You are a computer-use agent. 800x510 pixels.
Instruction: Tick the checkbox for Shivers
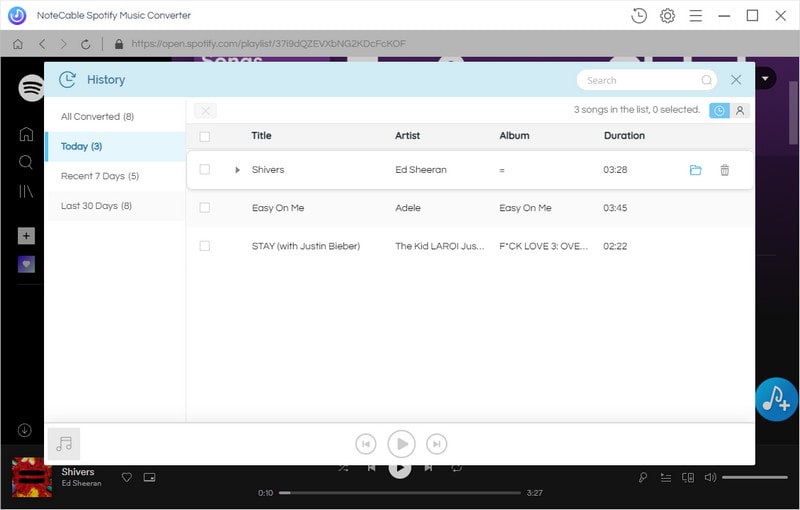205,169
